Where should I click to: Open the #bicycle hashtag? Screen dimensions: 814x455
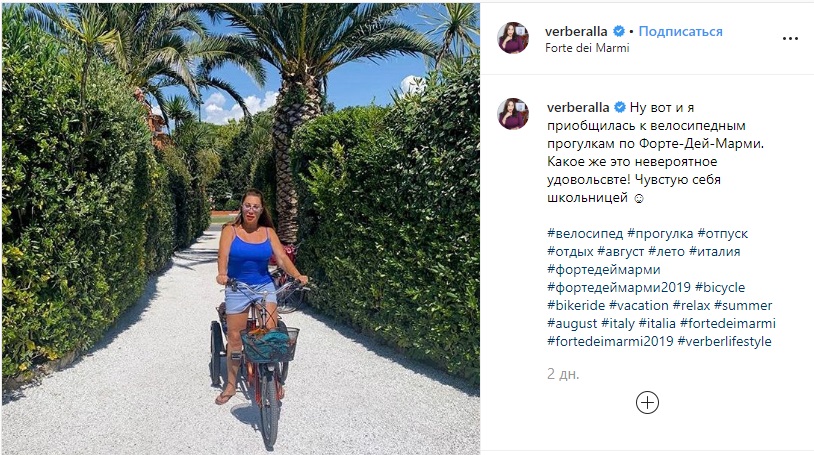pyautogui.click(x=720, y=287)
